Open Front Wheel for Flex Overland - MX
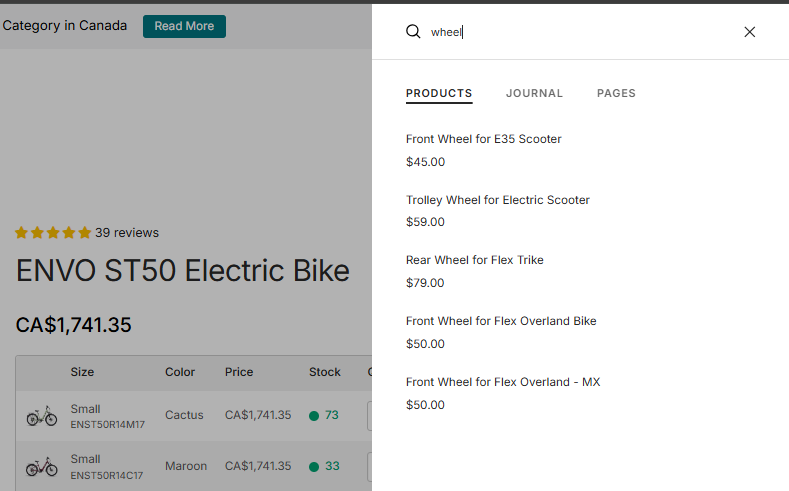Screen dimensions: 789x491 (x=503, y=382)
